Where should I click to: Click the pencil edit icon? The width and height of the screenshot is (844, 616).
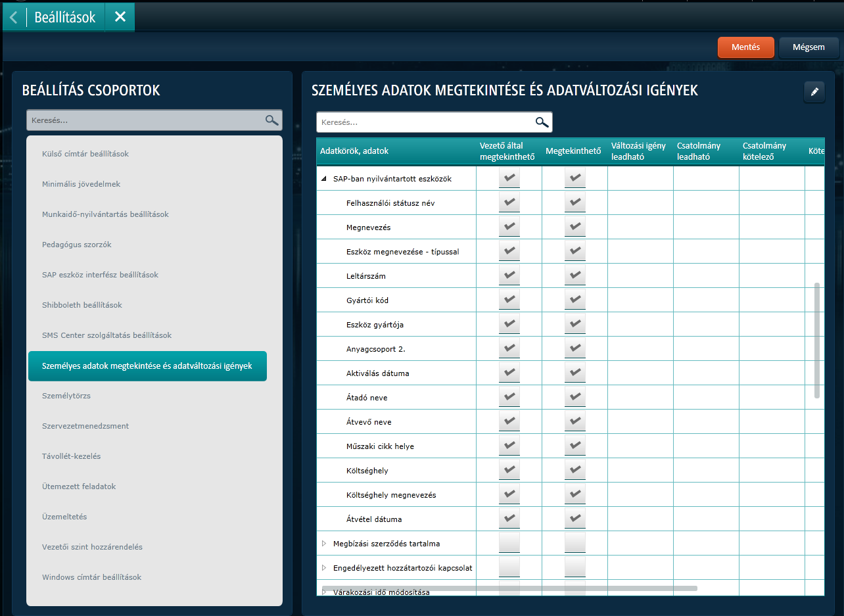(x=814, y=92)
